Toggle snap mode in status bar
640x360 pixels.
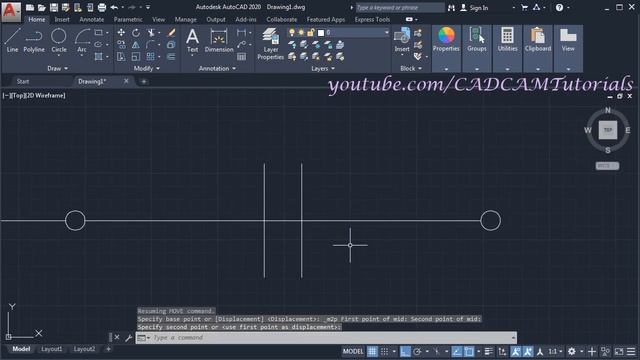tap(384, 351)
